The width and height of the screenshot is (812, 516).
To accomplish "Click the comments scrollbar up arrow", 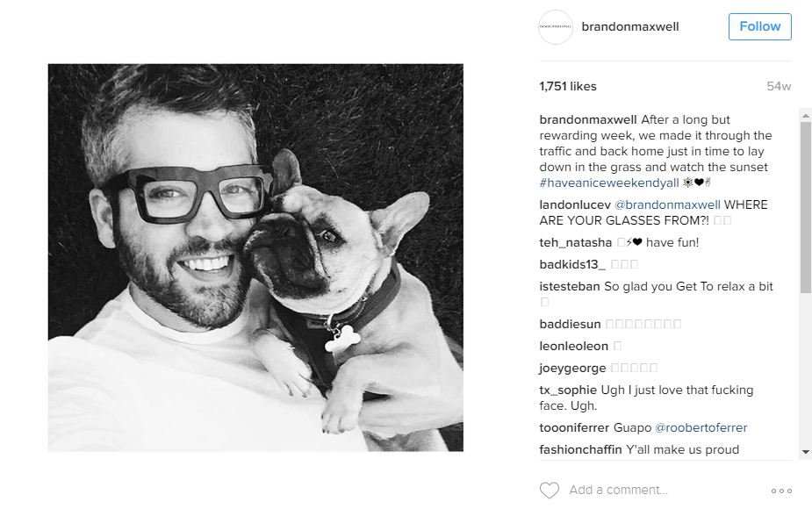I will (x=805, y=113).
